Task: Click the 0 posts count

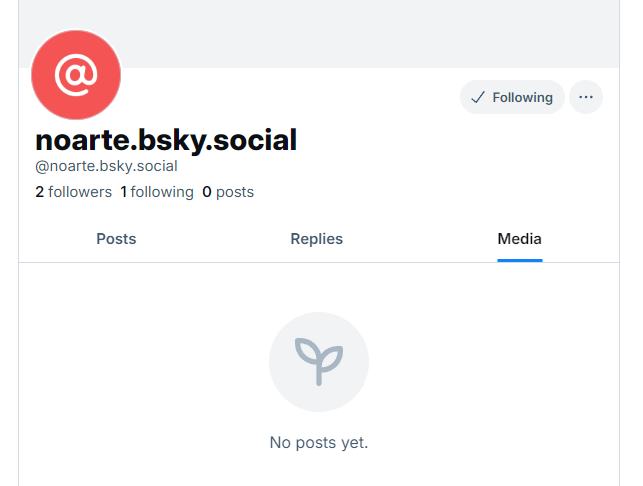Action: coord(228,192)
